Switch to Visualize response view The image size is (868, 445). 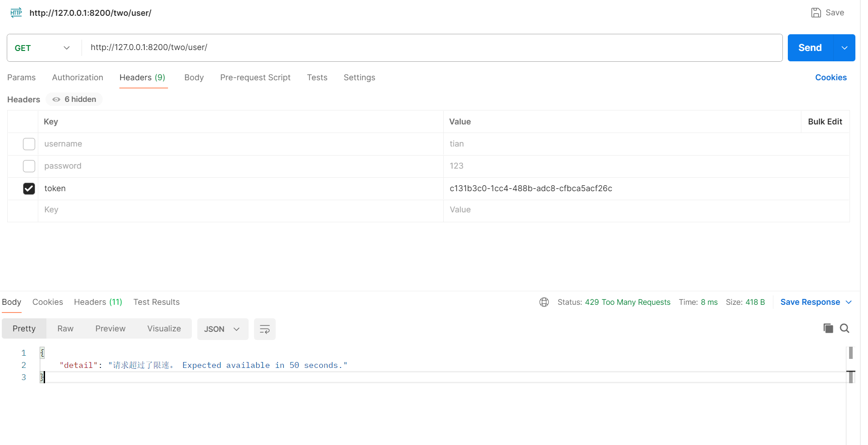[x=164, y=329]
